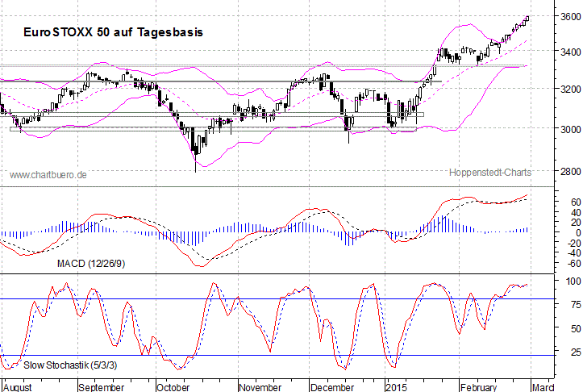
Task: Click the 2800 price axis value
Action: pyautogui.click(x=570, y=172)
